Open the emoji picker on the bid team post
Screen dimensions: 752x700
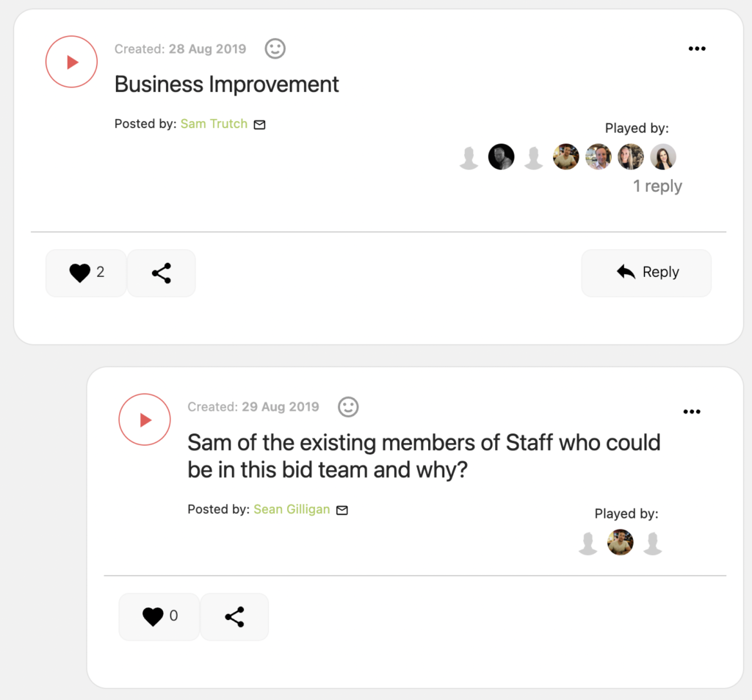click(348, 407)
